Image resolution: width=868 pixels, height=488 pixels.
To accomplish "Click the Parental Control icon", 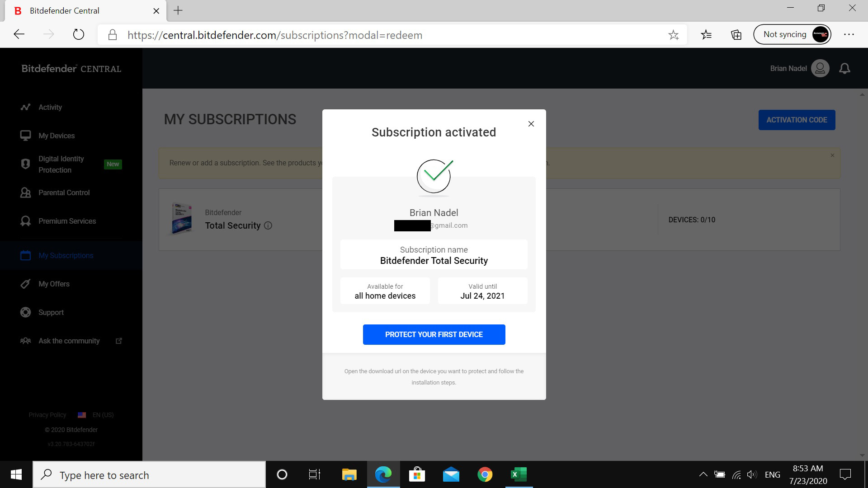I will pos(25,192).
